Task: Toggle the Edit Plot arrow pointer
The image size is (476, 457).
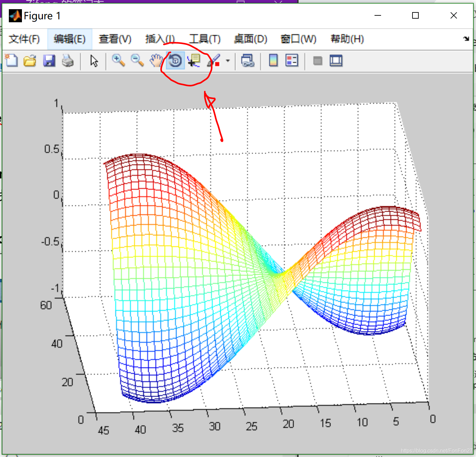Action: click(x=94, y=61)
